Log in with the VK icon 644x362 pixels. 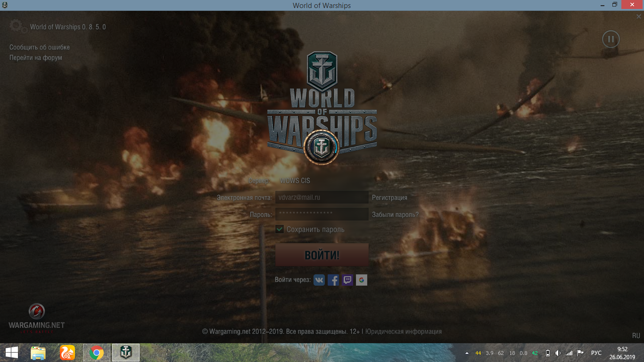(x=319, y=280)
